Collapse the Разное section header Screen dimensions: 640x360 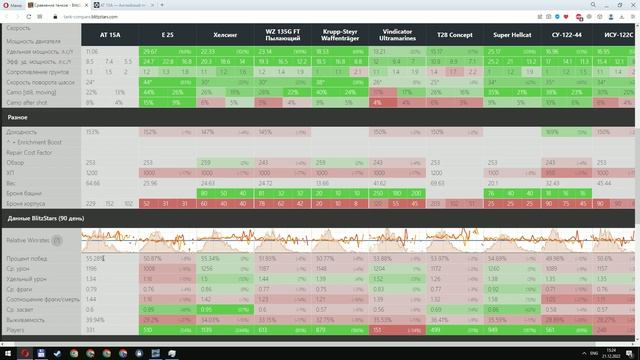[x=318, y=117]
